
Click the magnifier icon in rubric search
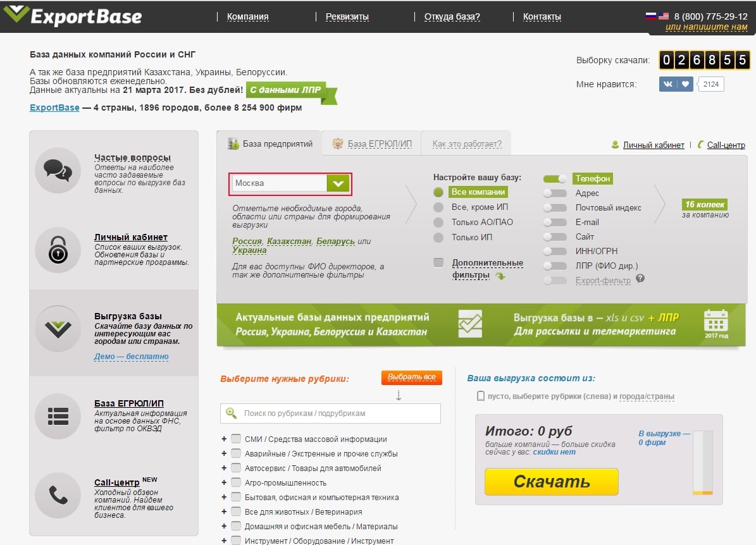232,413
